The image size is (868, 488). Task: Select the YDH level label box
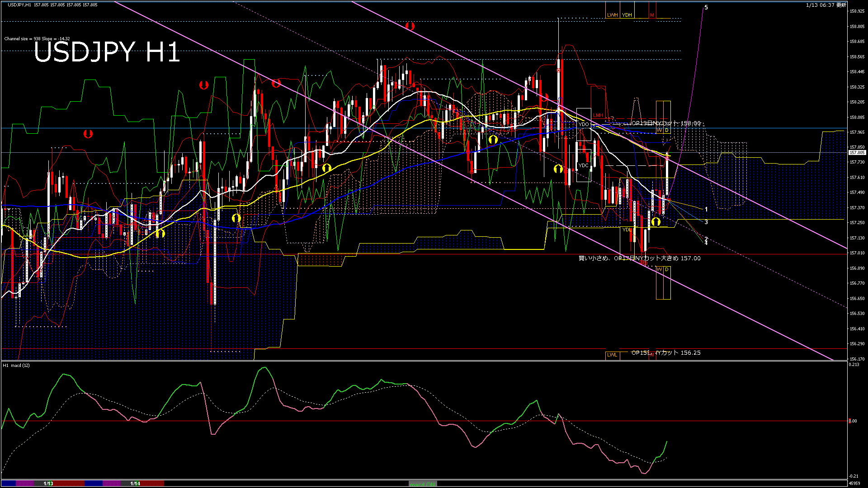(627, 15)
